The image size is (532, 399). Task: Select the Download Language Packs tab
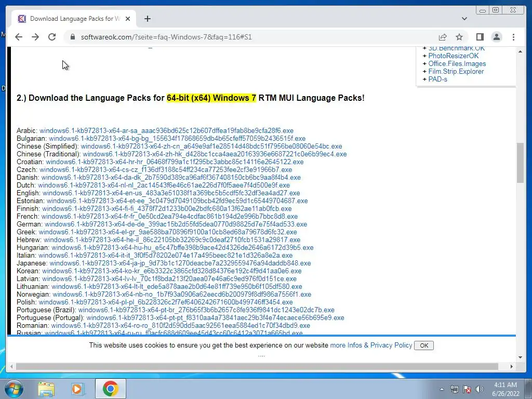tap(74, 19)
